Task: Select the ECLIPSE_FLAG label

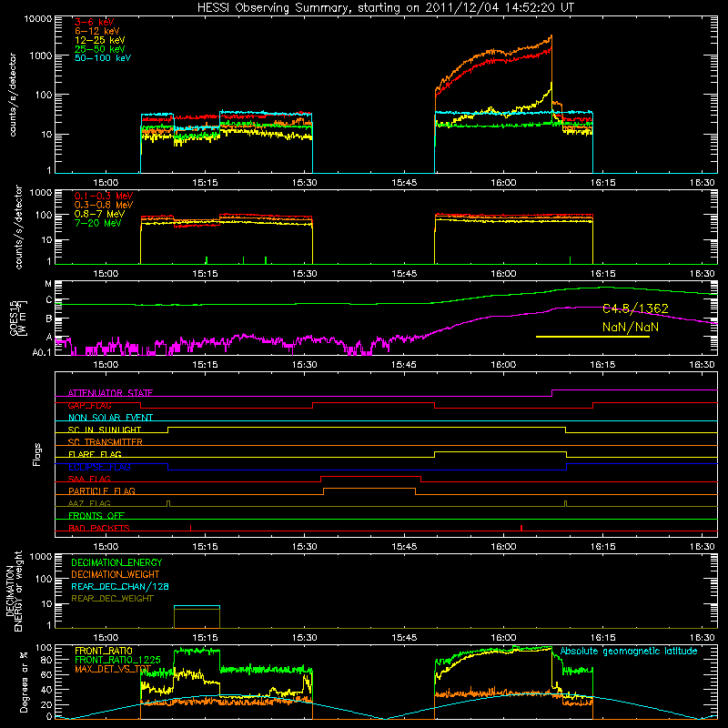Action: (99, 467)
